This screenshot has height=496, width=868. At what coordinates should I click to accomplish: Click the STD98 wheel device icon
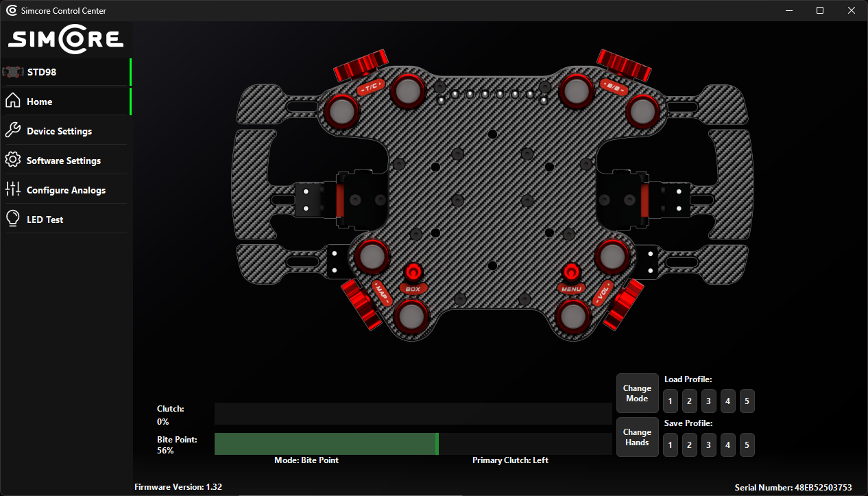pyautogui.click(x=13, y=71)
